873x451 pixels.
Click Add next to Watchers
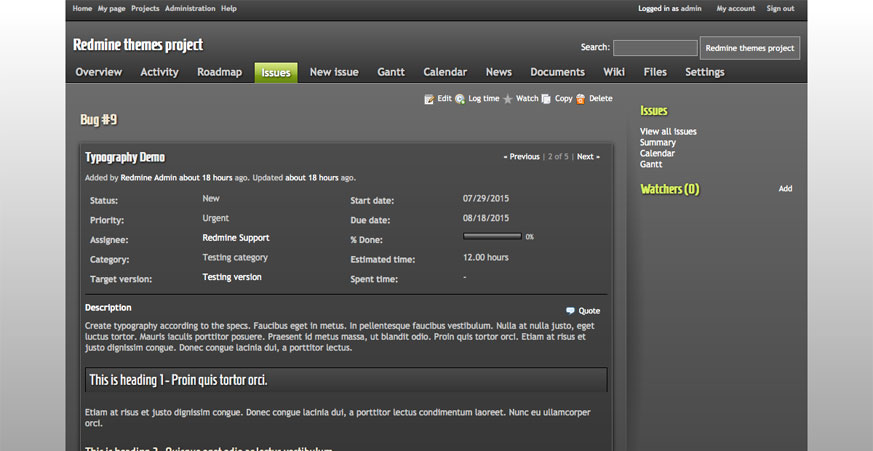coord(785,189)
